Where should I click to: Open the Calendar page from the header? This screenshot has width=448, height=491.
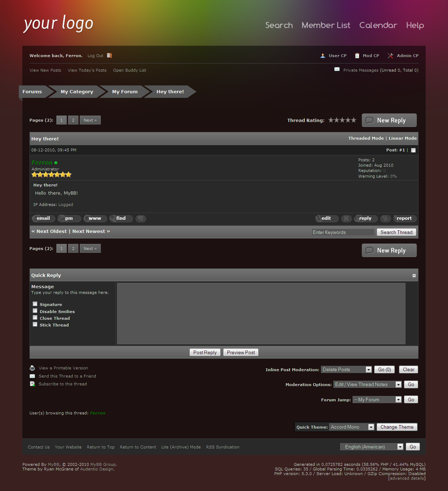[x=378, y=25]
